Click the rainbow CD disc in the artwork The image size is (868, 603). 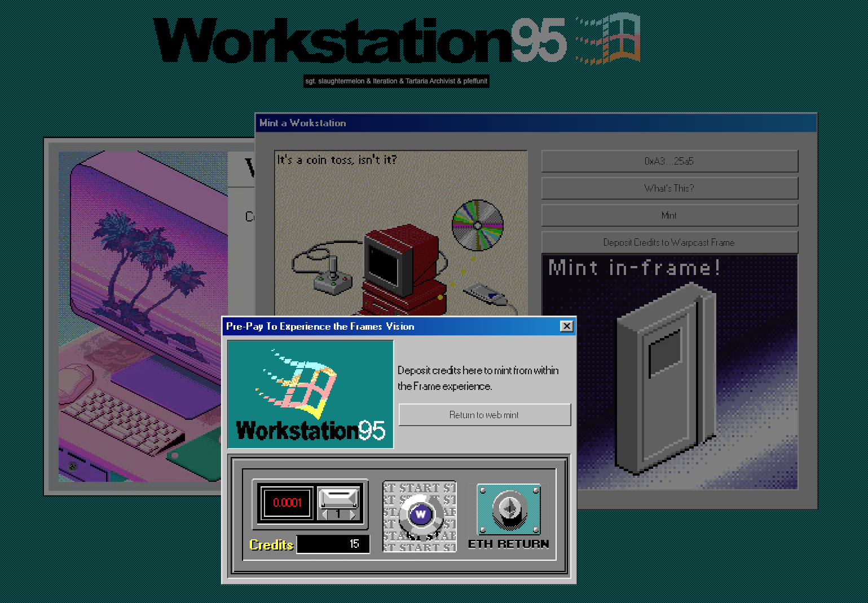478,225
